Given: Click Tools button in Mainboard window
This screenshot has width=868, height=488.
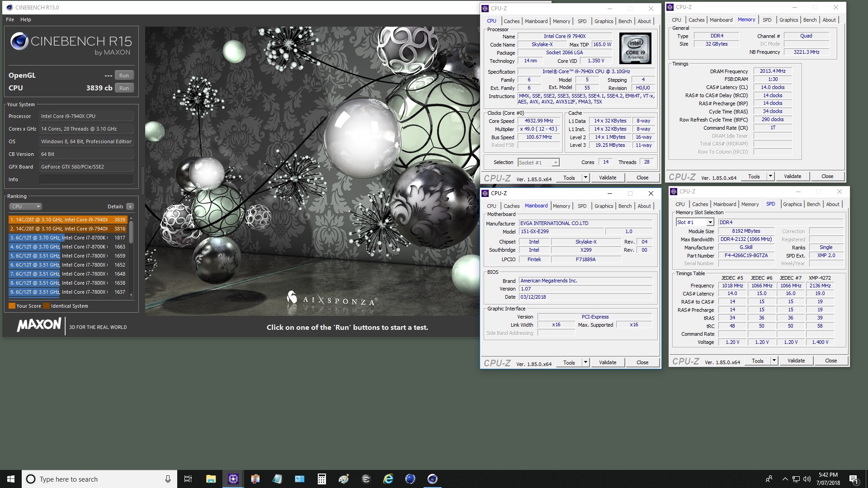Looking at the screenshot, I should (x=569, y=362).
